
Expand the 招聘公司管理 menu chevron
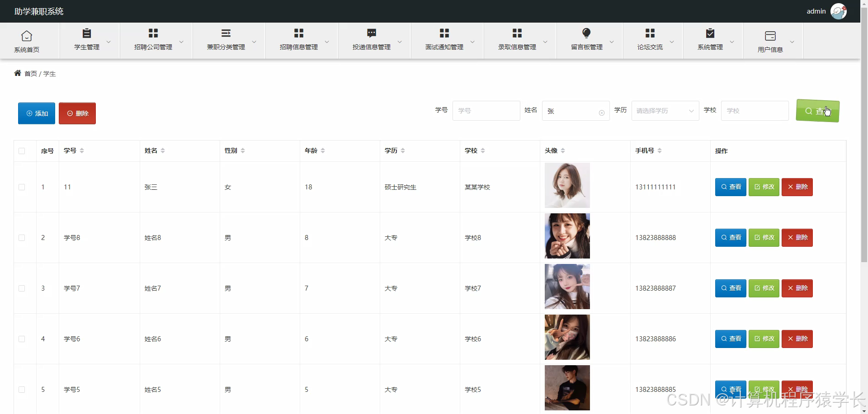click(x=181, y=42)
